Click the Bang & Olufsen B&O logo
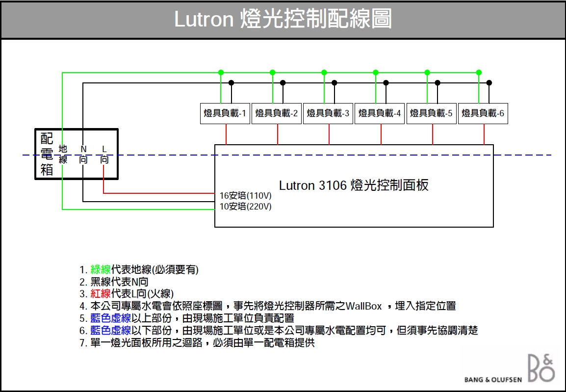Viewport: 566px width, 392px height. tap(541, 368)
